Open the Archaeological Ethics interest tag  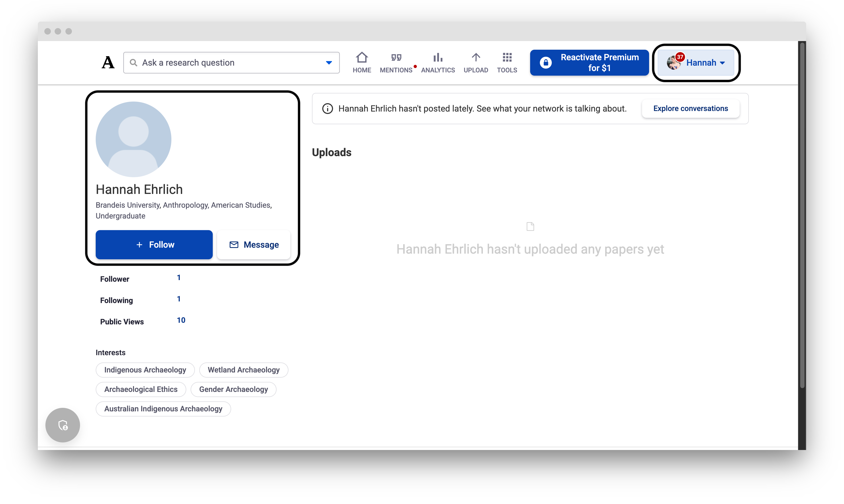coord(141,389)
